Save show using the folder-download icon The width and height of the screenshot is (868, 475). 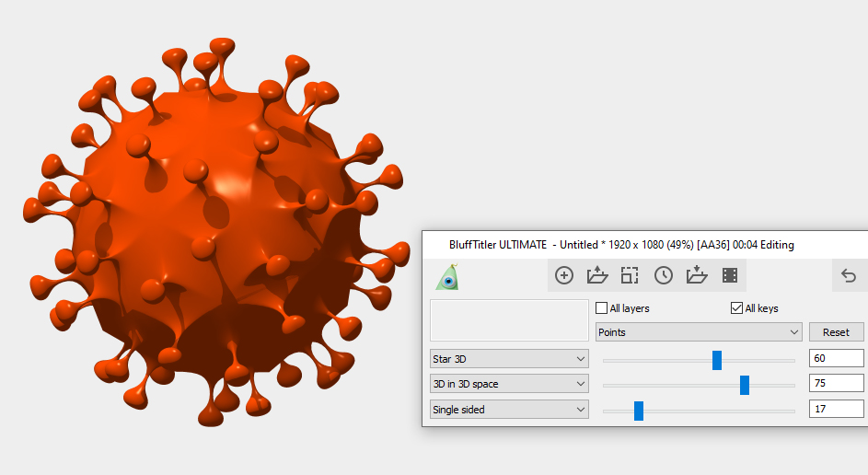(x=697, y=275)
